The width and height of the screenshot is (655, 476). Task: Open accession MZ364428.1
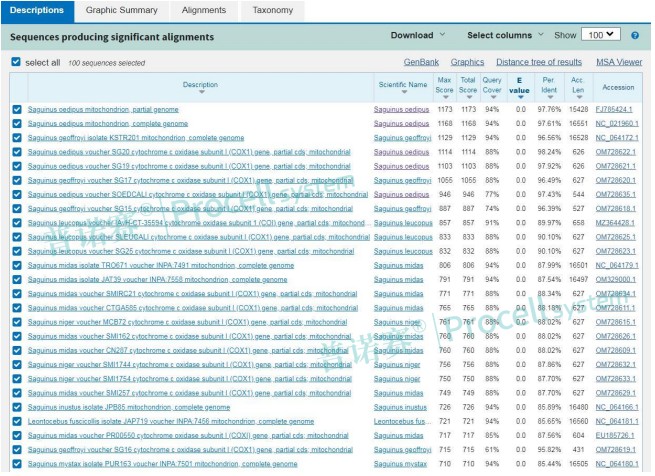click(x=615, y=223)
